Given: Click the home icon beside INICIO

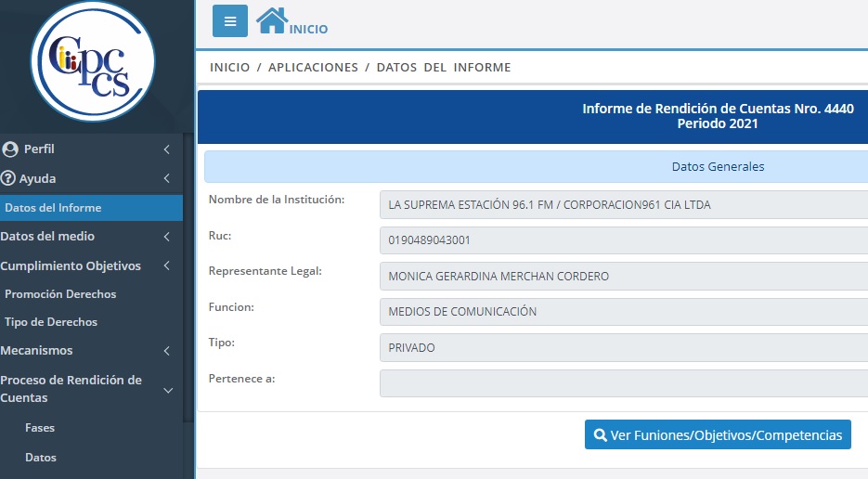Looking at the screenshot, I should point(271,20).
